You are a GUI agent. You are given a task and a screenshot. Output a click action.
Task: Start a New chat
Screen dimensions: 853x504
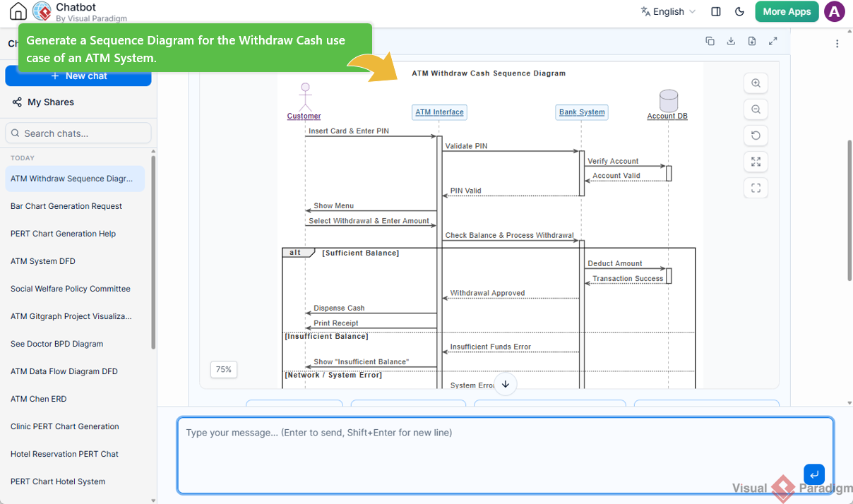pyautogui.click(x=78, y=76)
